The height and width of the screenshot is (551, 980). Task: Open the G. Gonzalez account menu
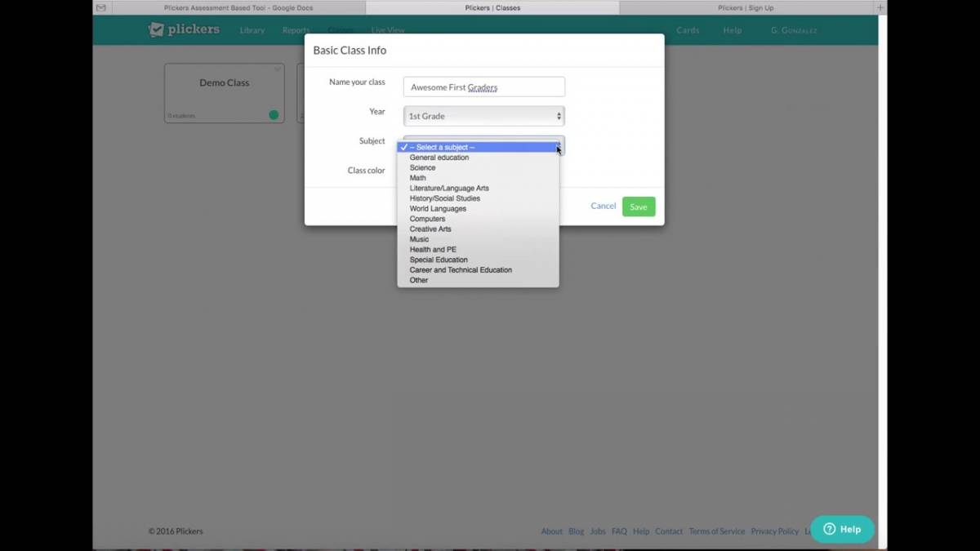(794, 30)
